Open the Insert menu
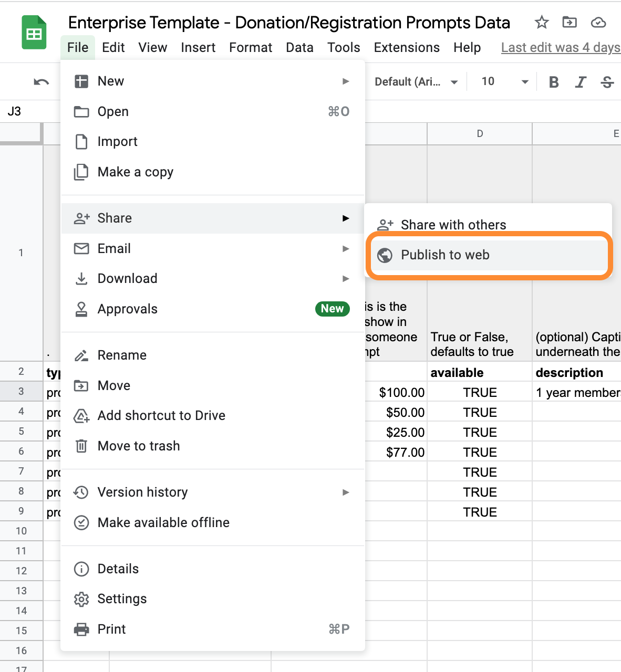Screen dimensions: 621x672 pyautogui.click(x=198, y=48)
